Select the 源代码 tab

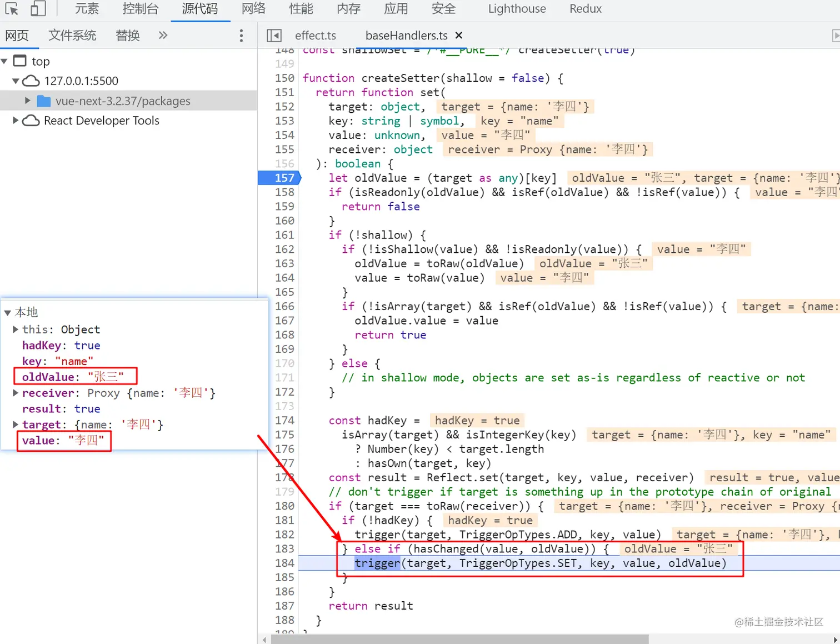tap(200, 9)
